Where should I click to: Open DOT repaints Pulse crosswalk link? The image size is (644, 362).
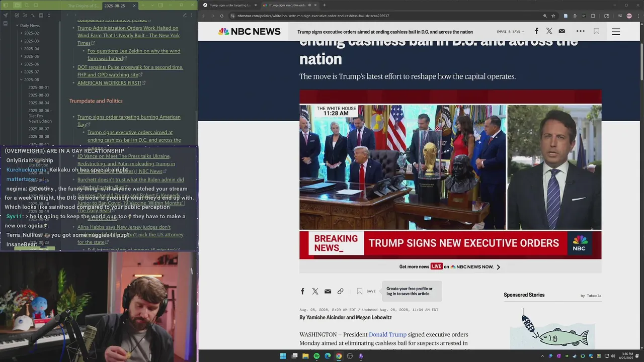pyautogui.click(x=130, y=70)
